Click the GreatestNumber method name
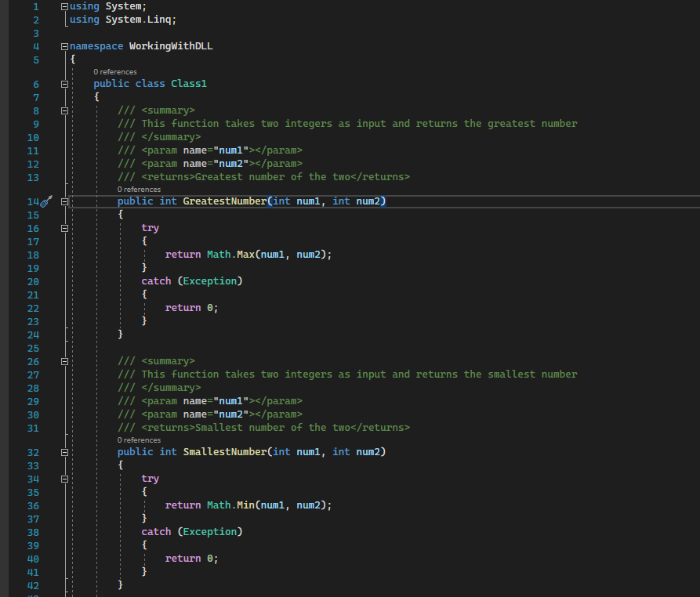 (224, 201)
